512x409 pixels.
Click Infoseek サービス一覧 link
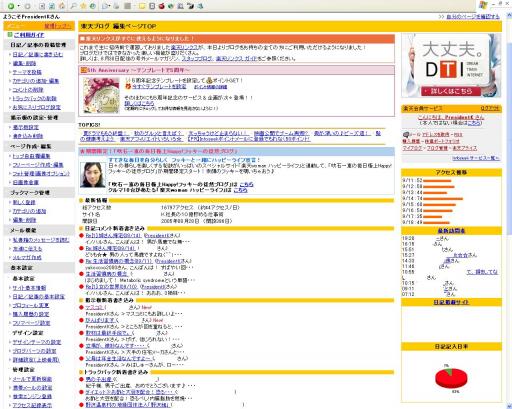point(476,158)
